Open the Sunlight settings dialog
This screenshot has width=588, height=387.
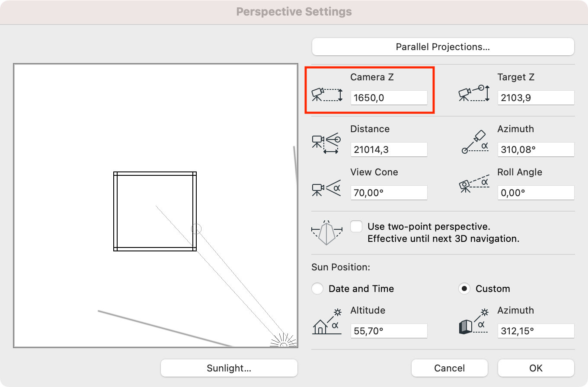[229, 368]
